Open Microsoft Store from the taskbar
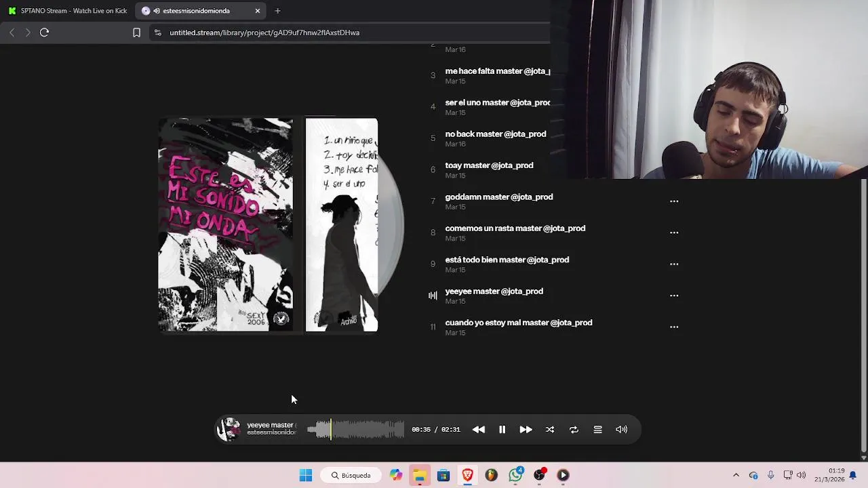The height and width of the screenshot is (488, 868). point(443,475)
